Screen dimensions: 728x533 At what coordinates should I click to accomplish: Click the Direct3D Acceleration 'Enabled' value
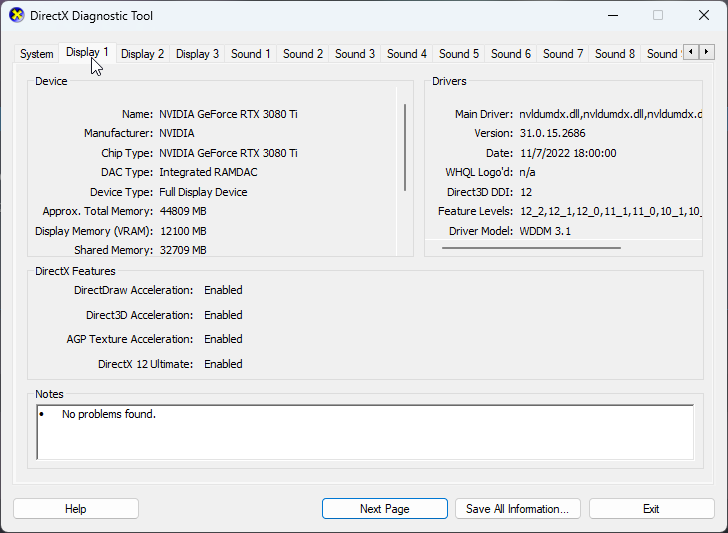click(x=223, y=315)
